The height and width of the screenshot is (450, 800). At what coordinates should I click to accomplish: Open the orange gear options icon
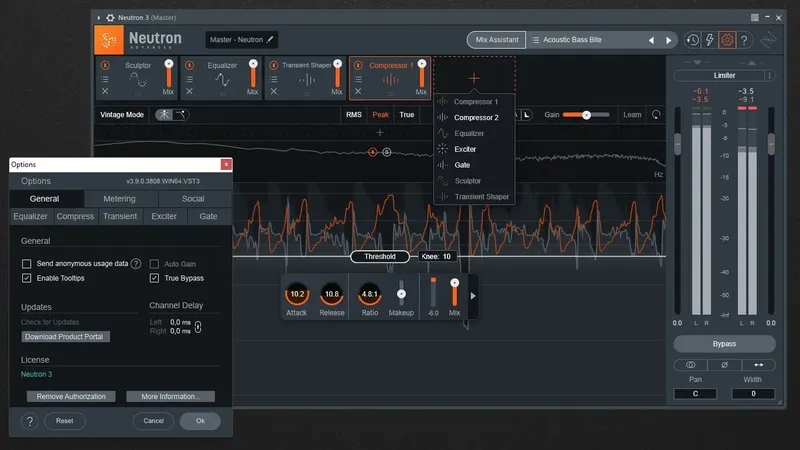[727, 40]
